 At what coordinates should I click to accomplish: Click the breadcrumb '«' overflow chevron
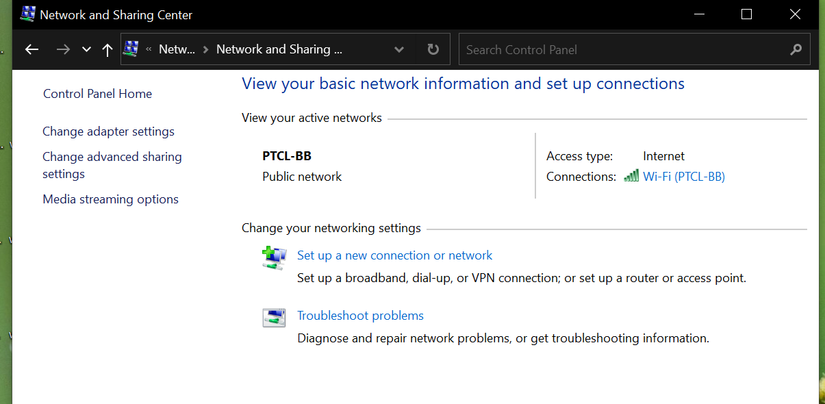[148, 49]
